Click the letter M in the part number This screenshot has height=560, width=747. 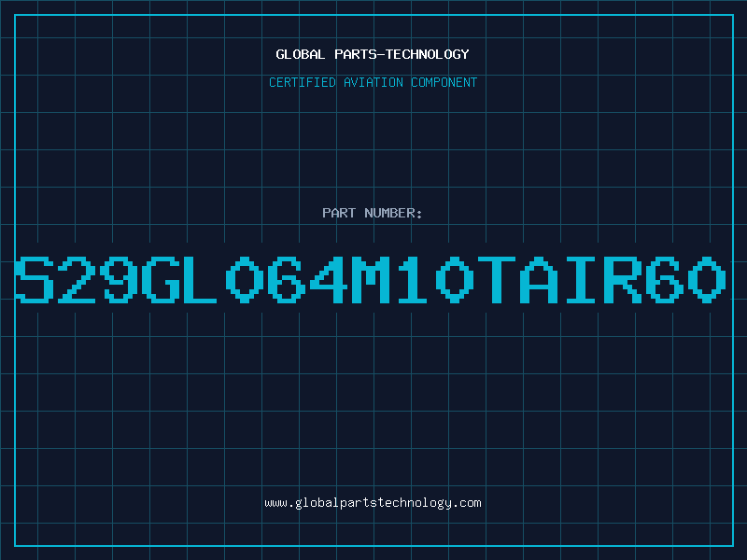click(371, 279)
